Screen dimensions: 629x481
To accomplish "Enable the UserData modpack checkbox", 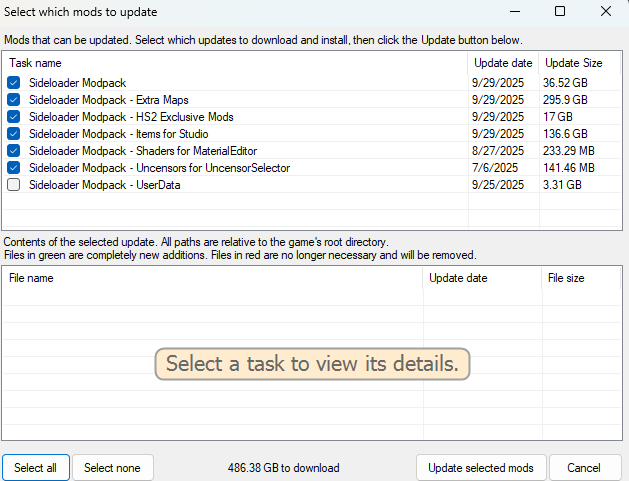I will point(14,185).
